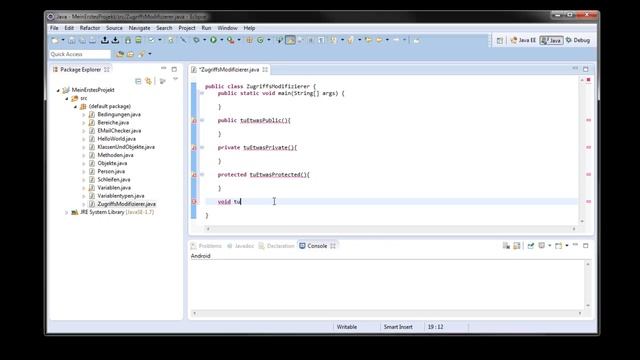Open Display Selected Console dropdown arrow
640x360 pixels.
pos(549,245)
